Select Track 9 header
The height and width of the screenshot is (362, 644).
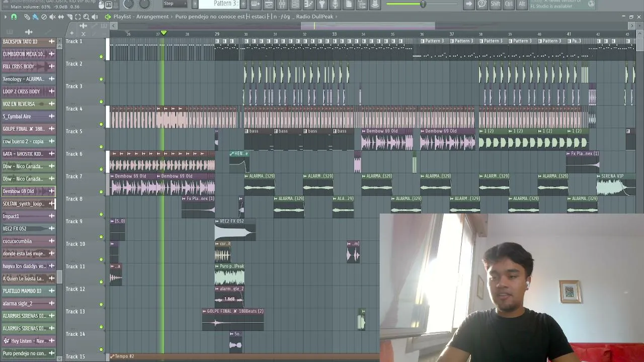[86, 229]
